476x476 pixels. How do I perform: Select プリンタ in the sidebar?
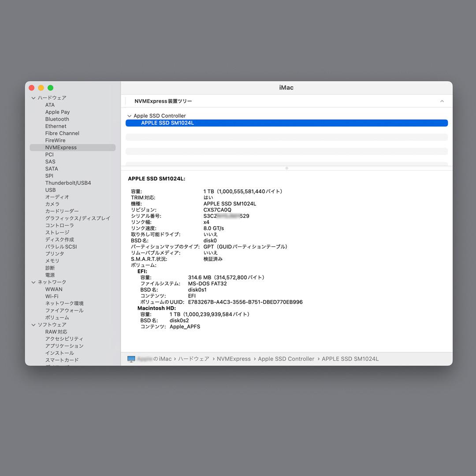pyautogui.click(x=55, y=254)
